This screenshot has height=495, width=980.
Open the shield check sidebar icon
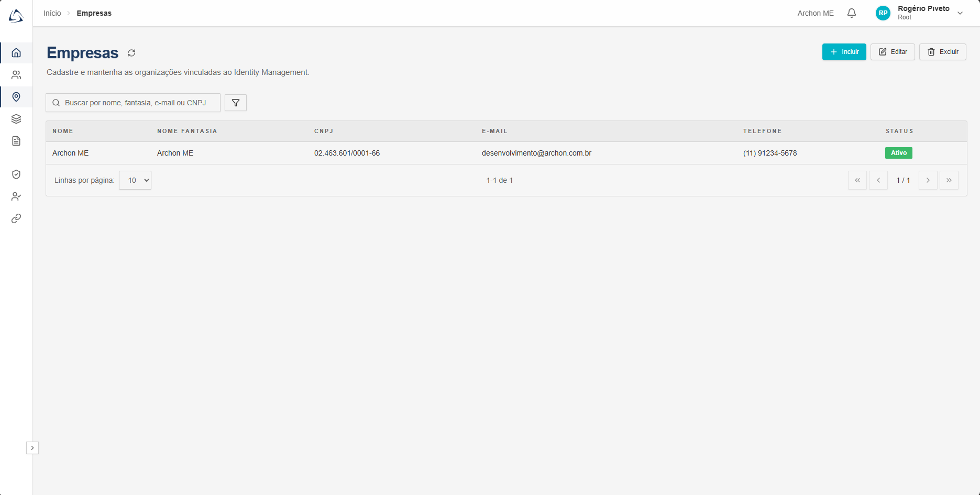click(16, 174)
